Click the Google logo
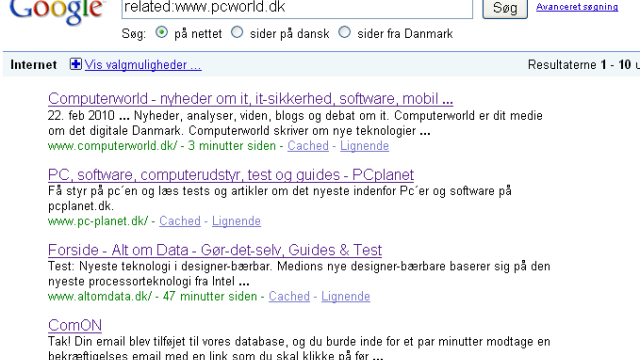 [57, 11]
